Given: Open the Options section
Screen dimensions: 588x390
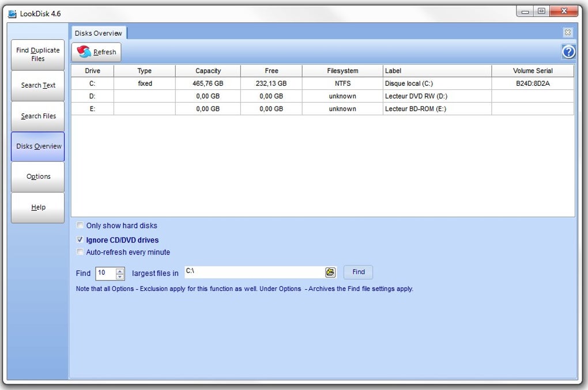Looking at the screenshot, I should (x=38, y=177).
